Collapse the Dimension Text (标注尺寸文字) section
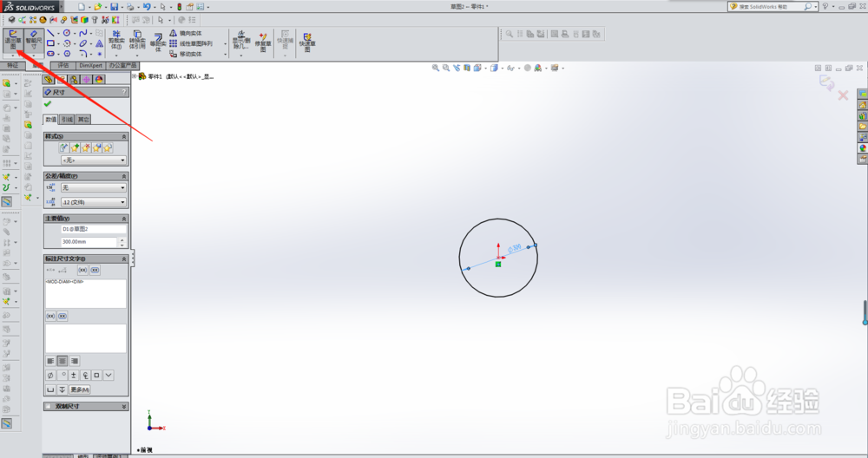868x458 pixels. 124,258
